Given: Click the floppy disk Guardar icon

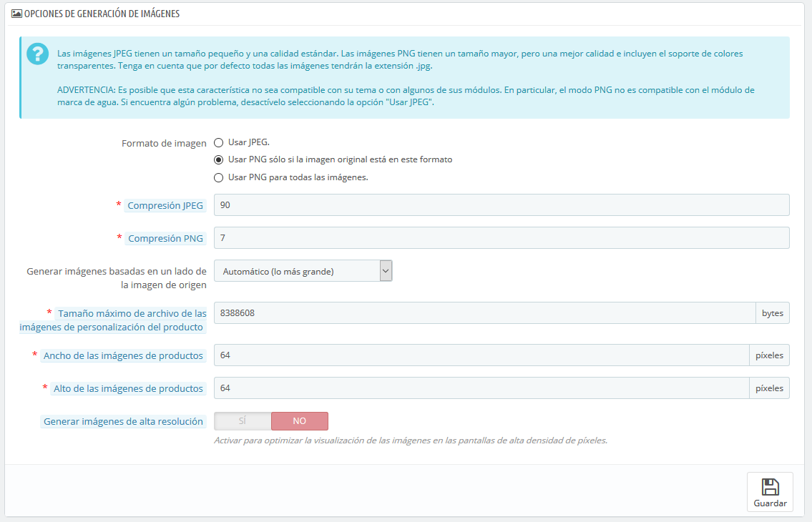Looking at the screenshot, I should 770,487.
